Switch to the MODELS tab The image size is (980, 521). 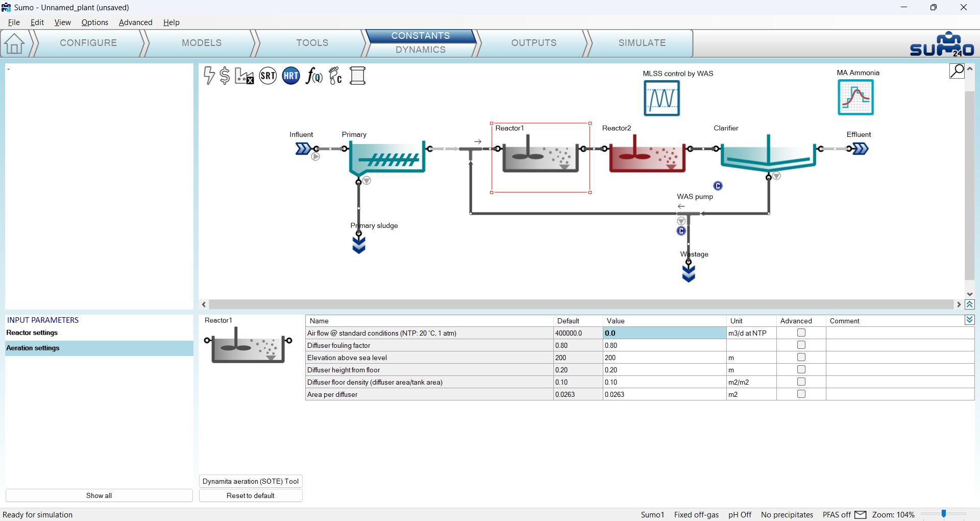[202, 43]
